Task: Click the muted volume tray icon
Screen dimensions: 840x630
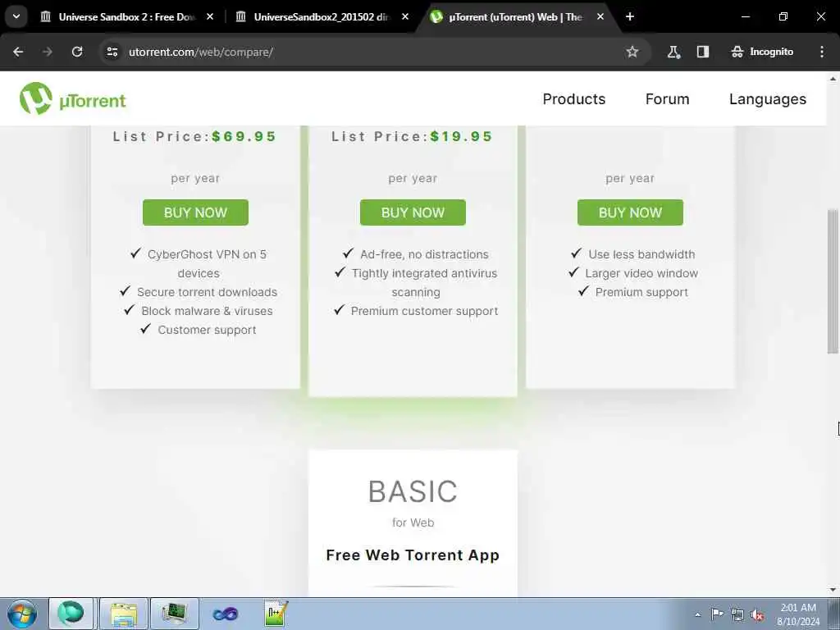Action: tap(757, 614)
